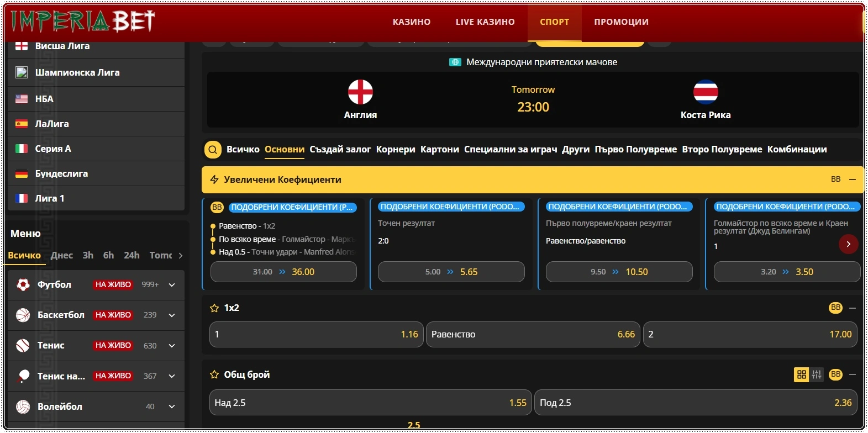Click the ImperiaBet logo
The height and width of the screenshot is (433, 868).
point(83,21)
